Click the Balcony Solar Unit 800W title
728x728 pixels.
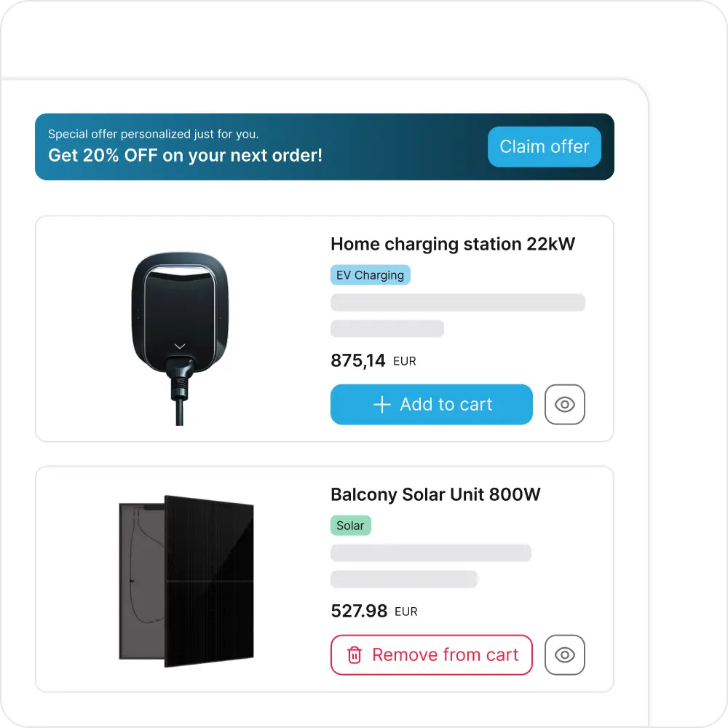pyautogui.click(x=435, y=495)
